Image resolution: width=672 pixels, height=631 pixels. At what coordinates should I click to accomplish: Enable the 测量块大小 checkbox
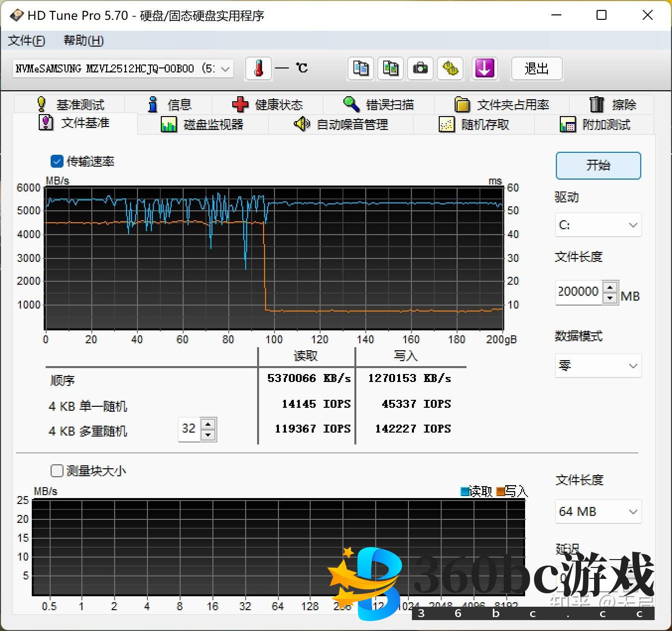(x=57, y=470)
